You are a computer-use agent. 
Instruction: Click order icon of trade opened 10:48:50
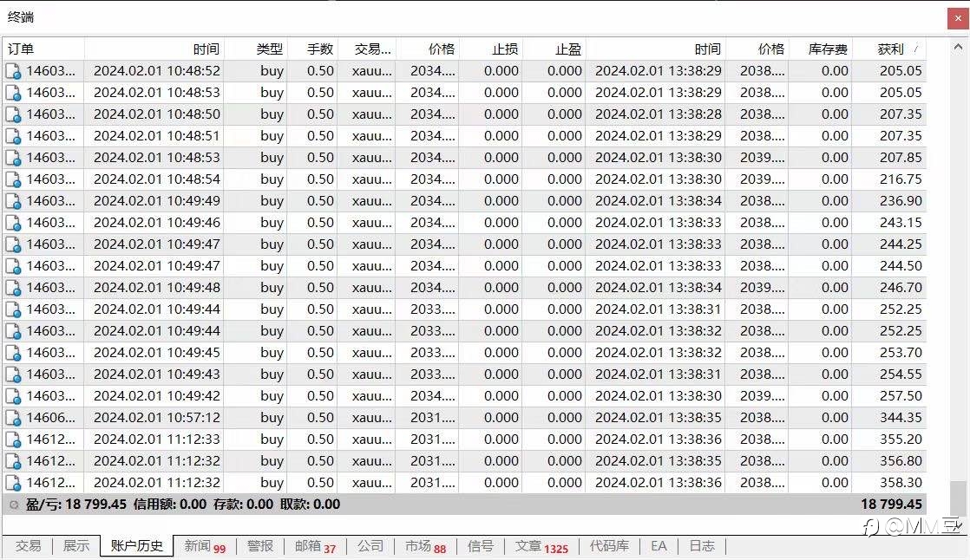click(13, 115)
